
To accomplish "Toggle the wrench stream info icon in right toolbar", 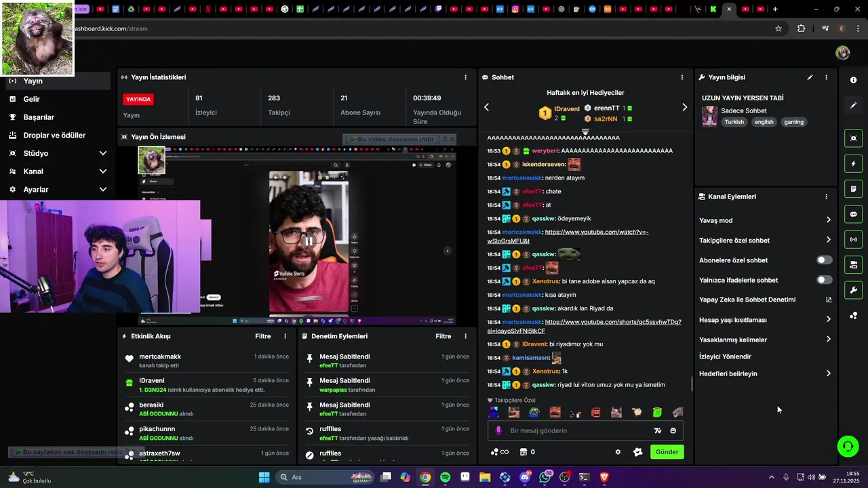I will (x=853, y=290).
